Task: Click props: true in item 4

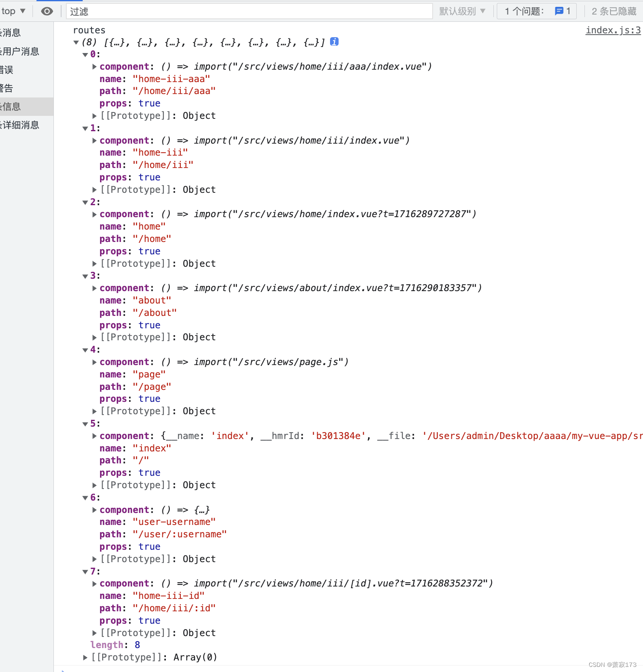Action: [130, 399]
